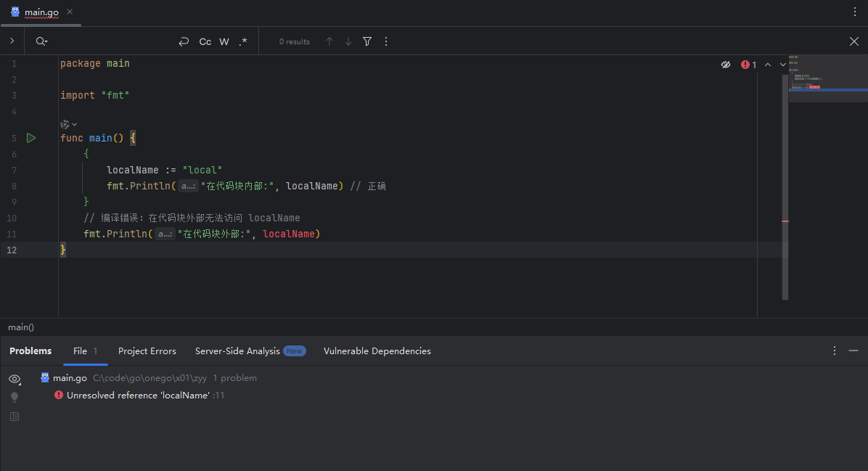Click the error stripe mark on scrollbar
Viewport: 868px width, 471px height.
coord(785,221)
